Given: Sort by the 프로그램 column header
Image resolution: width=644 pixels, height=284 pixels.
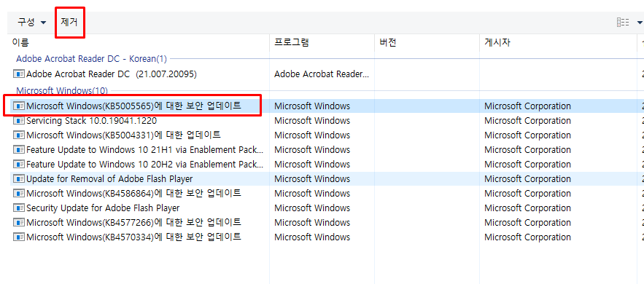Looking at the screenshot, I should tap(291, 42).
